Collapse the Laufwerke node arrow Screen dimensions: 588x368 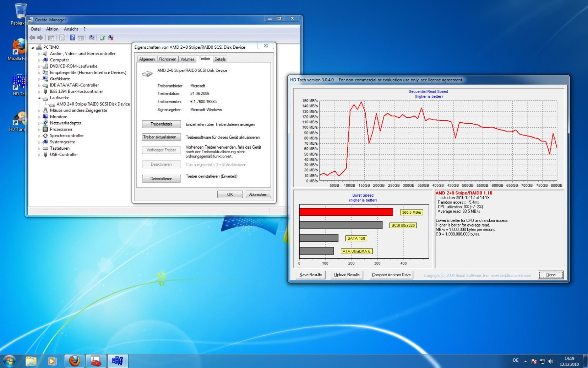tap(39, 98)
